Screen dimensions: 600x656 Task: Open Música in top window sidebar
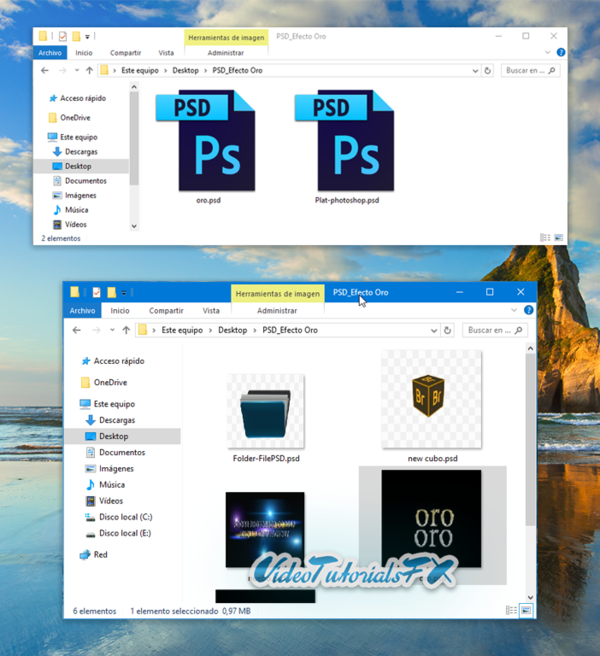click(71, 210)
